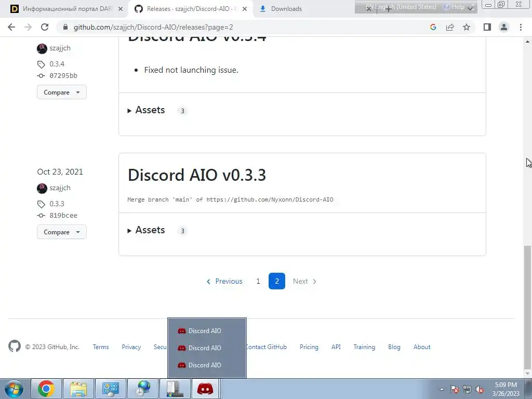Click the network tray icon

467,389
